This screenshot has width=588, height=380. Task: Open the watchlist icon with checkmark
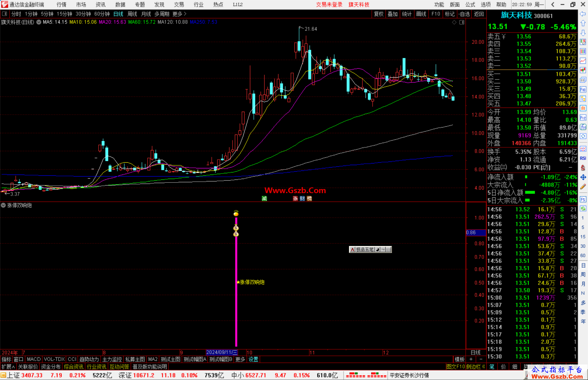coord(583,42)
